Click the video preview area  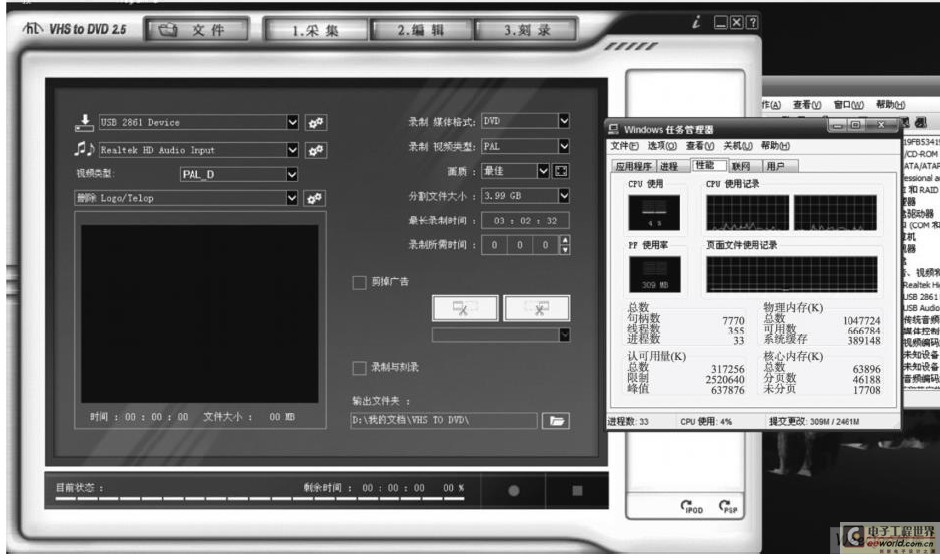coord(200,314)
